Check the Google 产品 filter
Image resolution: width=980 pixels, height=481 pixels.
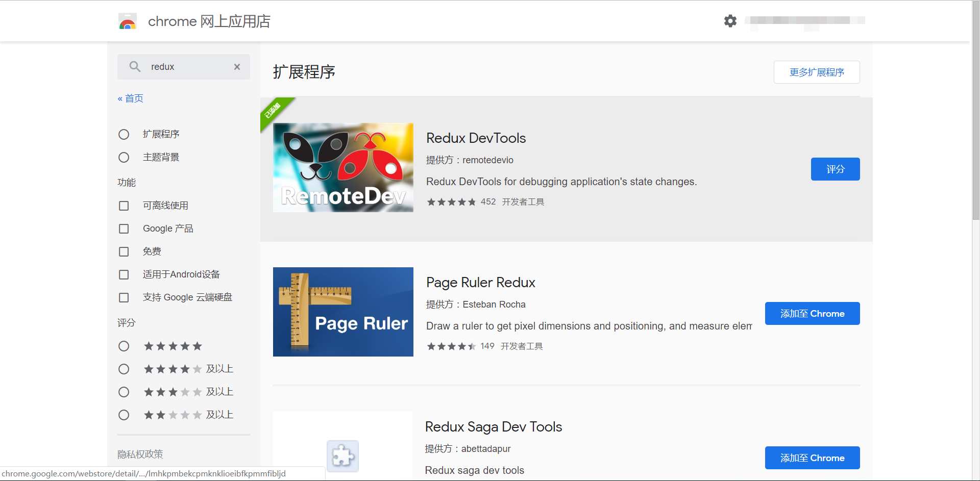pos(124,229)
